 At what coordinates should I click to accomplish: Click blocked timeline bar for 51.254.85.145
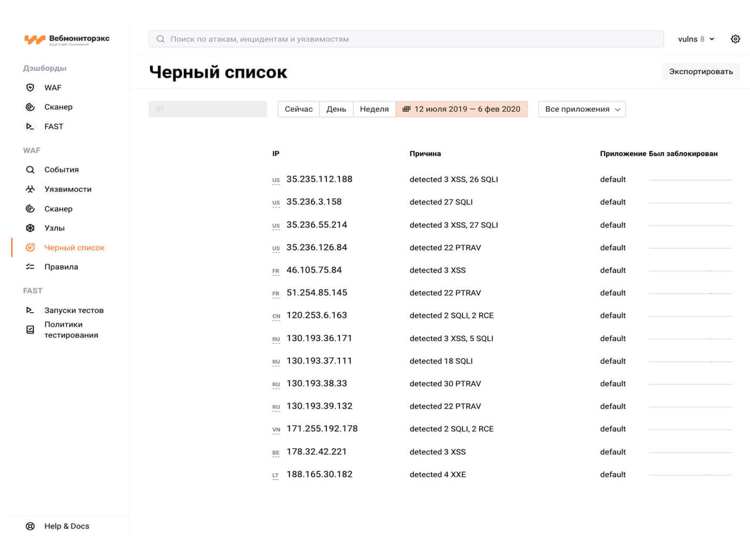(690, 293)
